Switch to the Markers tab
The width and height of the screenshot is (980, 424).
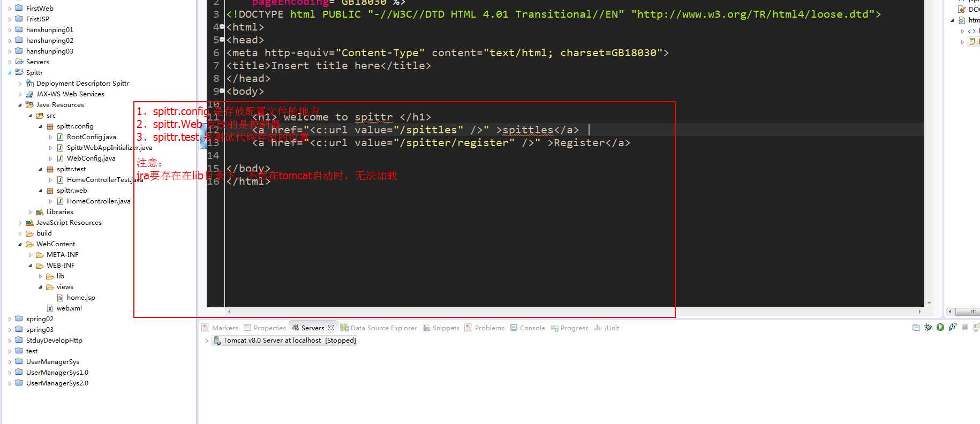click(220, 328)
